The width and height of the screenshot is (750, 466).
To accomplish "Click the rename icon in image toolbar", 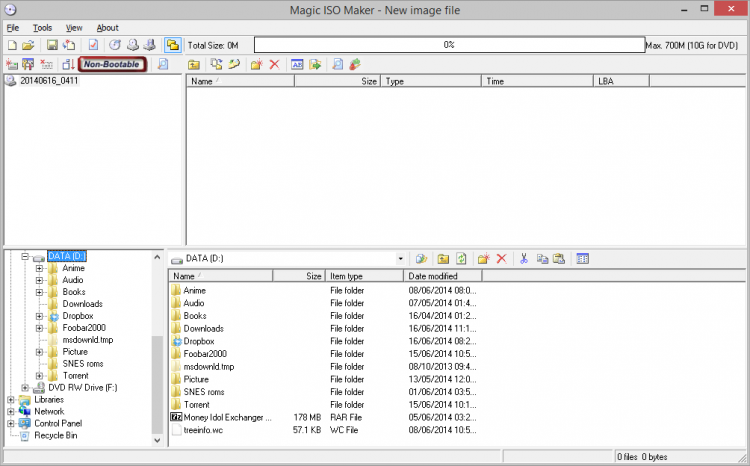I will (297, 64).
